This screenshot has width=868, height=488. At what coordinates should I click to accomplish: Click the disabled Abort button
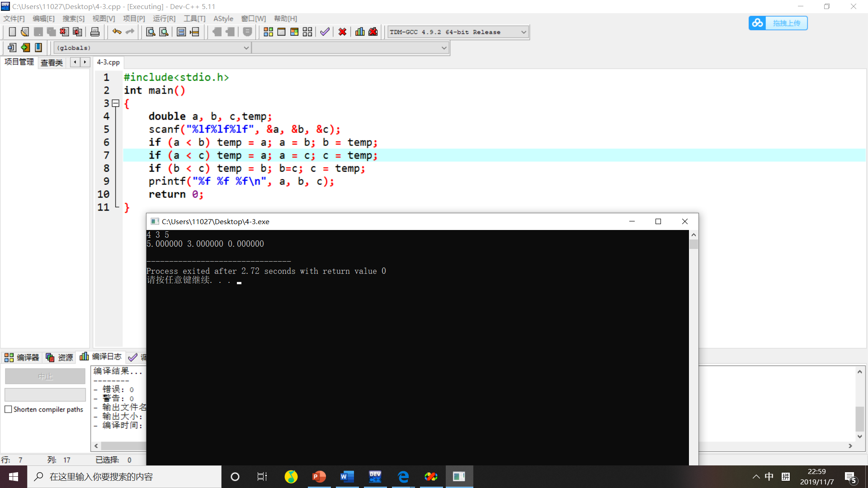tap(45, 376)
